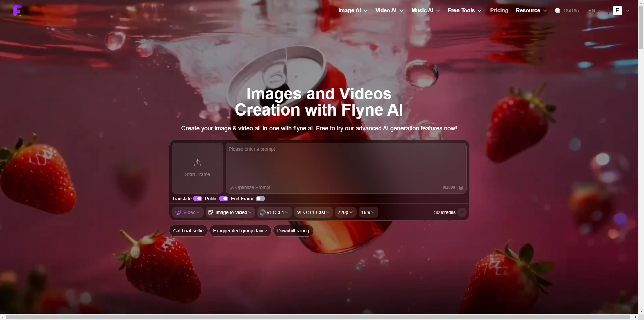
Task: Expand the VEO 3.1 Fast dropdown
Action: (313, 212)
